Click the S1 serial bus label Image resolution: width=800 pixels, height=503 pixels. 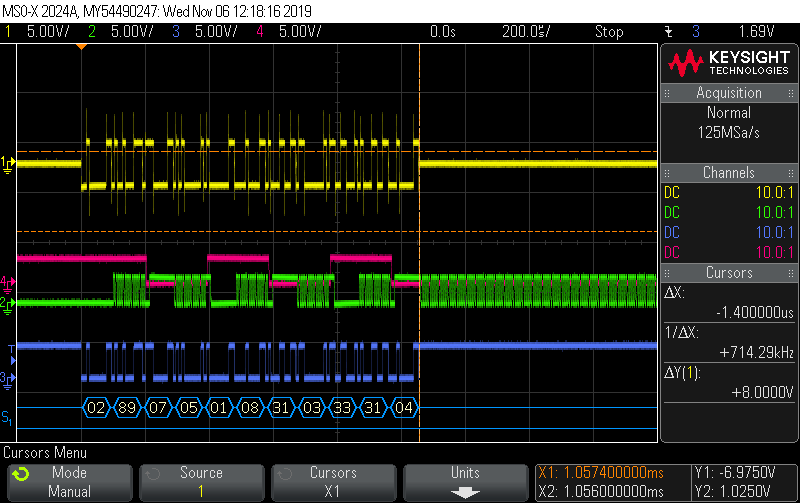tap(7, 418)
